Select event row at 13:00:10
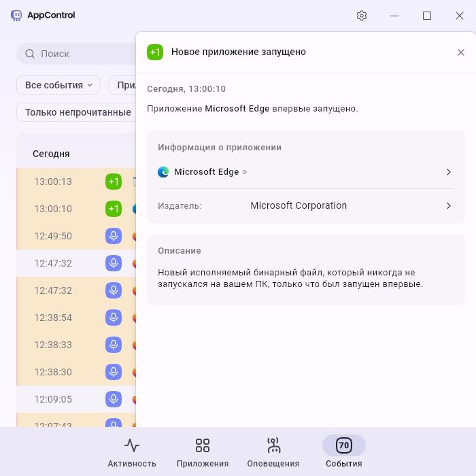The image size is (476, 476). (x=76, y=209)
